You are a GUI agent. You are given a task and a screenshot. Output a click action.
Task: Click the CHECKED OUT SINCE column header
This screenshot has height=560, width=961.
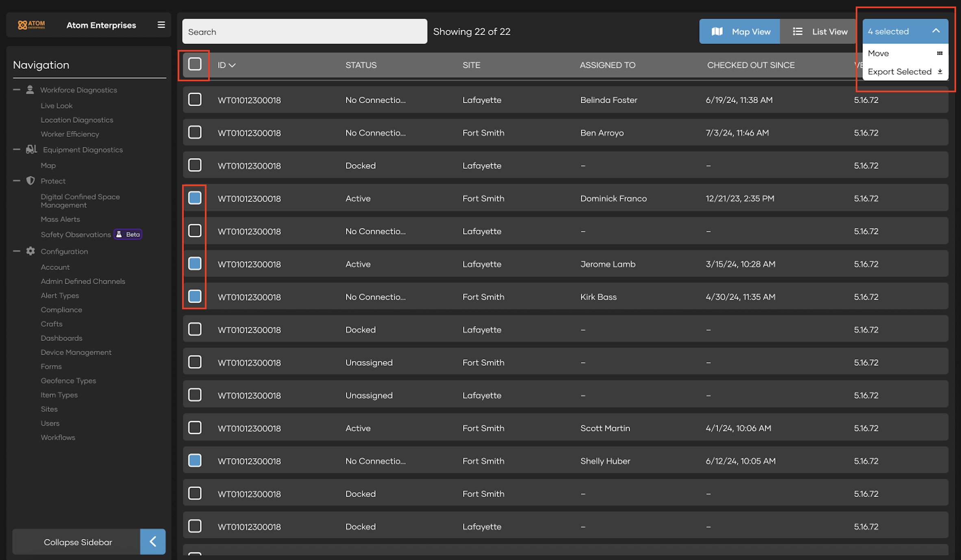click(751, 65)
